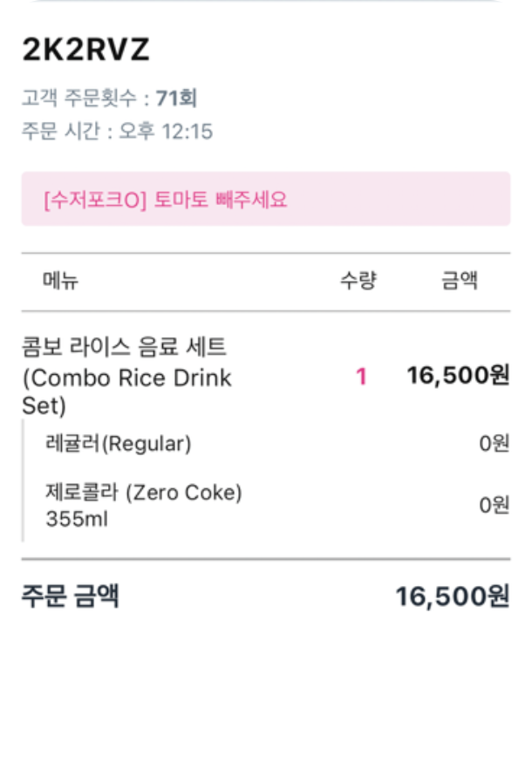
Task: Click the total amount 16,500원 at the bottom
Action: coord(452,597)
